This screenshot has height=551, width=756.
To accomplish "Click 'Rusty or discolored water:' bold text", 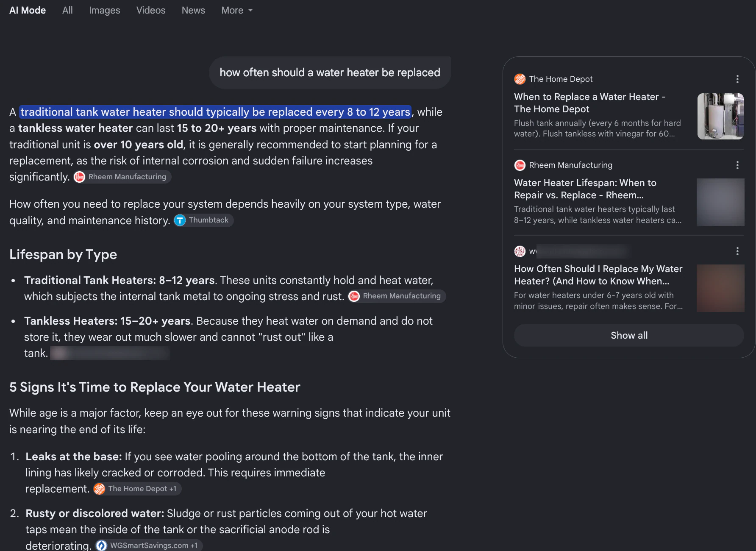I will (x=95, y=513).
